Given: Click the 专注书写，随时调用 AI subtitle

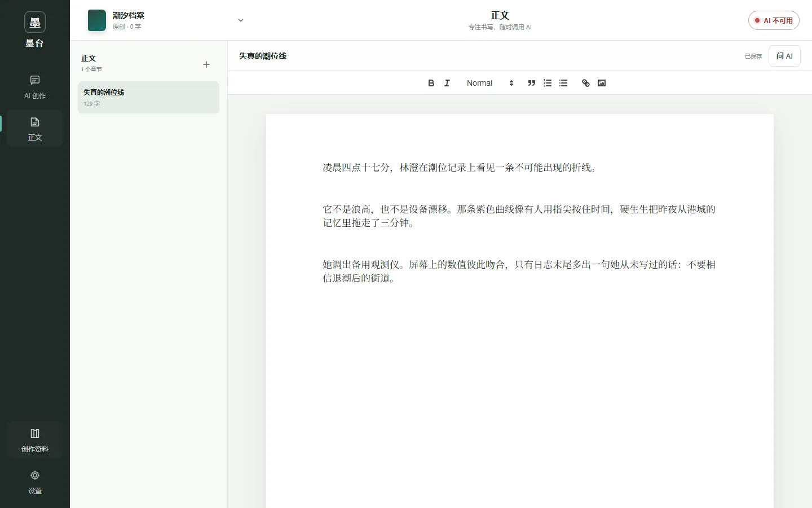Looking at the screenshot, I should coord(500,27).
